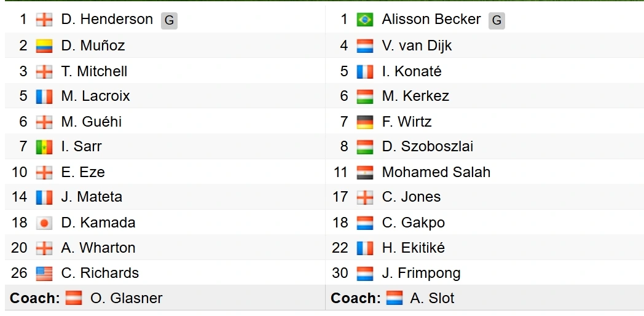
Task: Click the Senegal flag next to I. Sarr
Action: pyautogui.click(x=44, y=147)
